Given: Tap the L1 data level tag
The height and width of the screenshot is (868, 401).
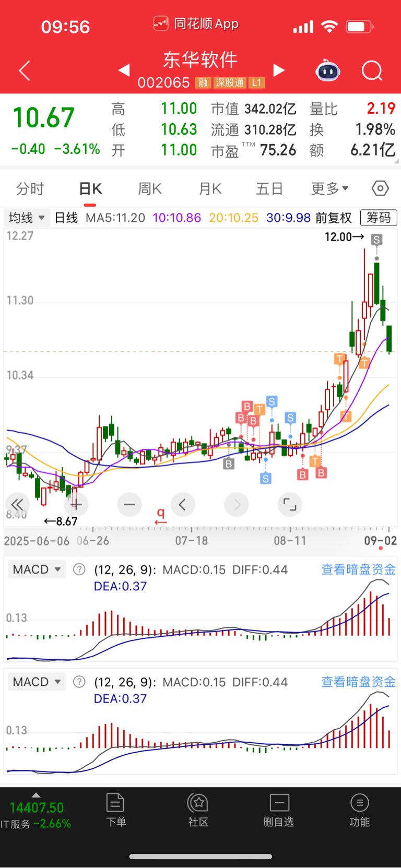Looking at the screenshot, I should 256,82.
